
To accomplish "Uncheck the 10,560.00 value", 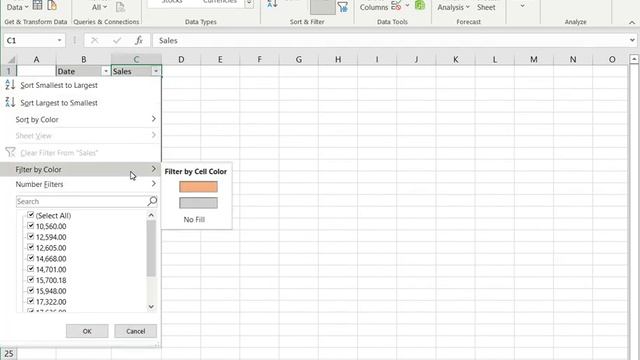I will 31,225.
